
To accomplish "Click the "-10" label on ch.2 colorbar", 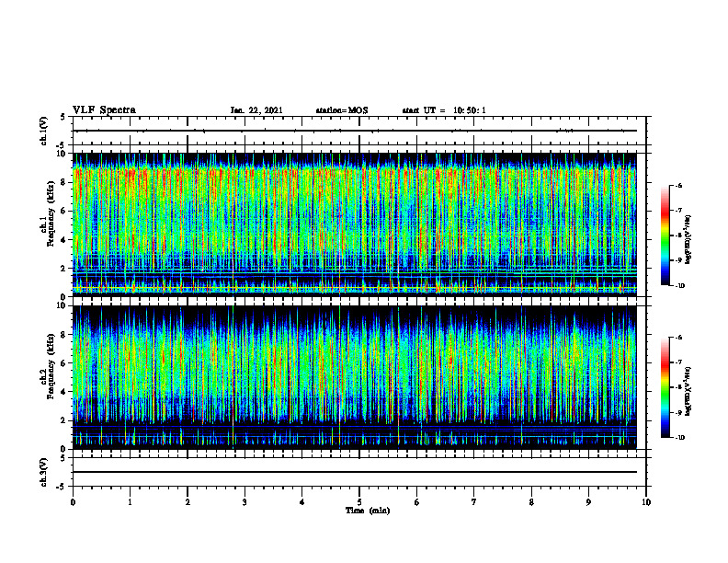I will point(679,438).
